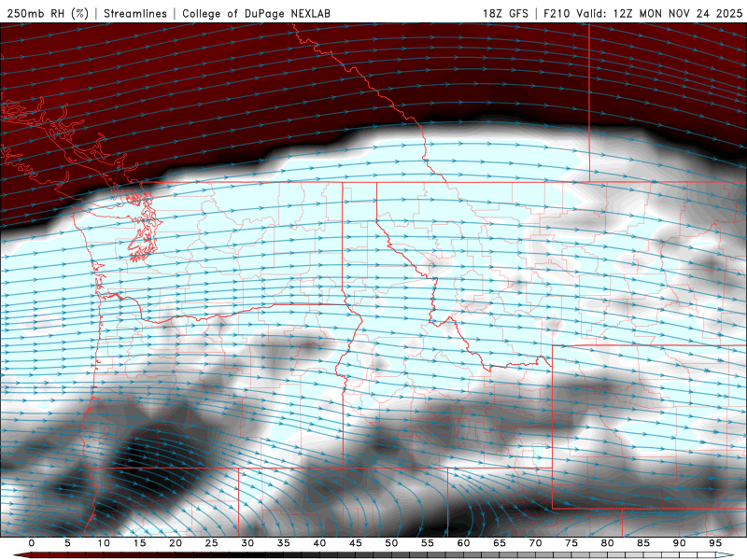Click the colorbar label "55"

click(x=428, y=543)
